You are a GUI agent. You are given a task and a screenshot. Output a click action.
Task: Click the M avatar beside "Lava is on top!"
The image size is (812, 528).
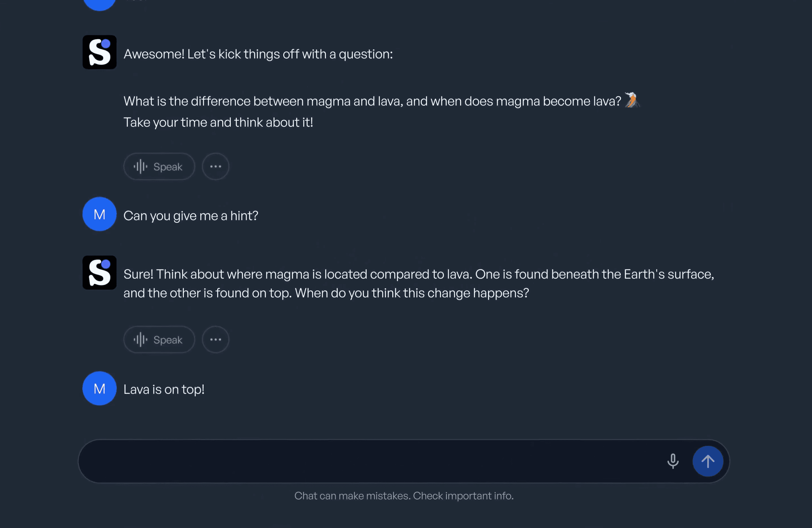(99, 388)
